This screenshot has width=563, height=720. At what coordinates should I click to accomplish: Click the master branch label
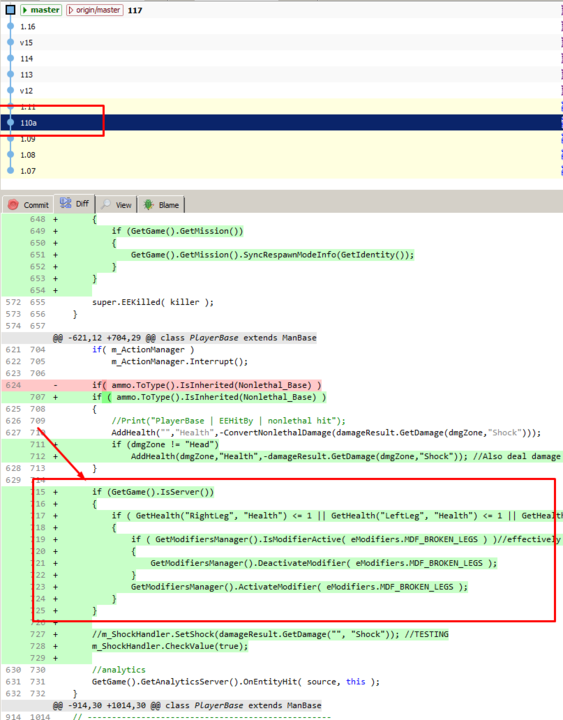[x=41, y=10]
